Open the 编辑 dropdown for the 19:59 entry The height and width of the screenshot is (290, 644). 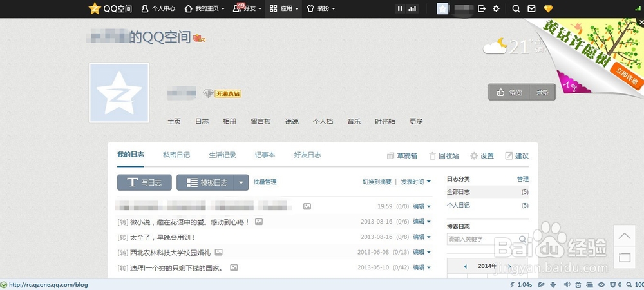tap(421, 206)
